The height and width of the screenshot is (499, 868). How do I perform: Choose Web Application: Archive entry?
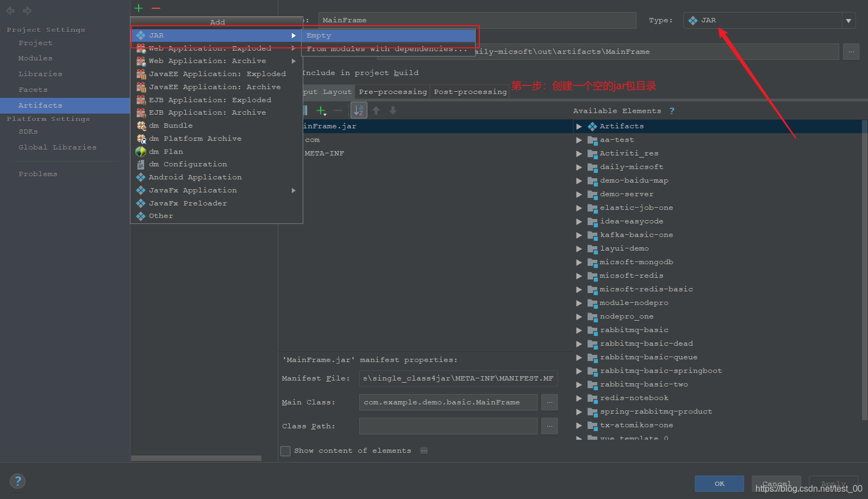click(x=216, y=61)
